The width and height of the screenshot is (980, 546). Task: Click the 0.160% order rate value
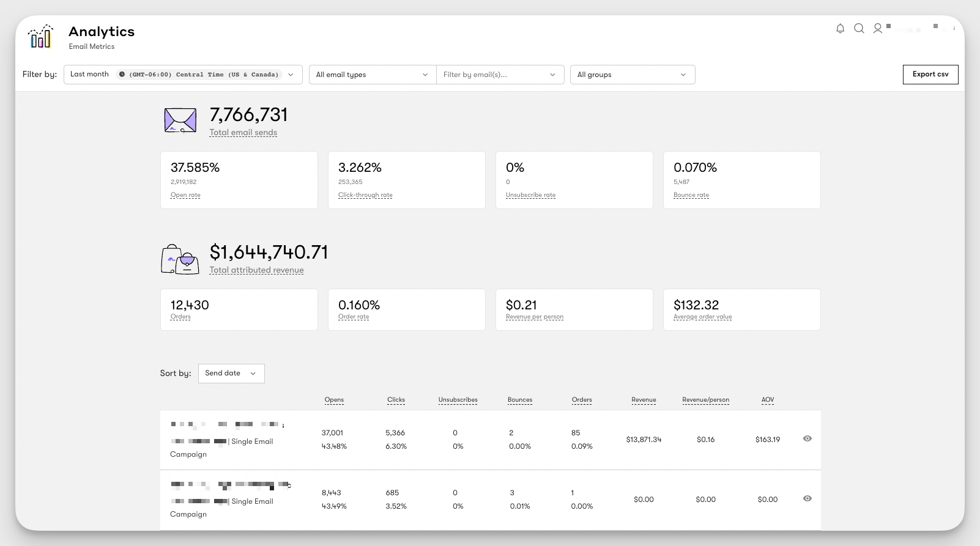(359, 305)
